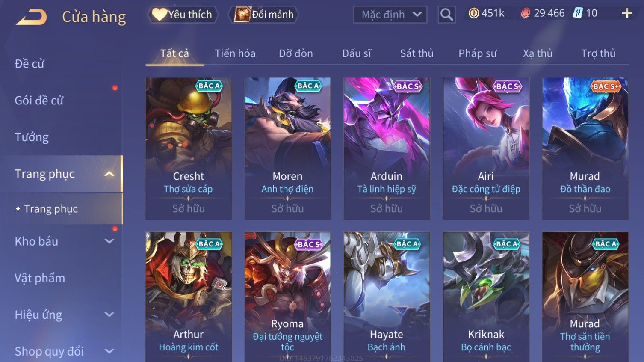Image resolution: width=644 pixels, height=362 pixels.
Task: Open the search magnifier icon
Action: 446,15
